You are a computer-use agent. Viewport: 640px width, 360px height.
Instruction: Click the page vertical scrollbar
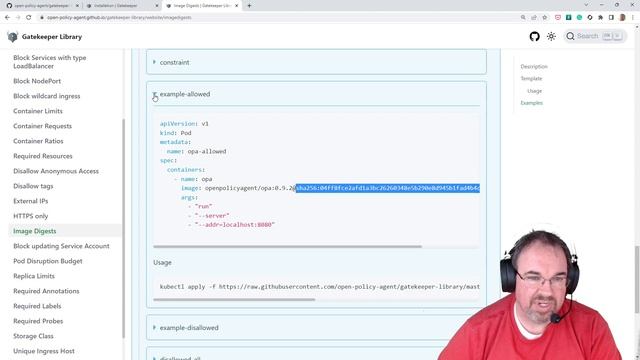(637, 280)
